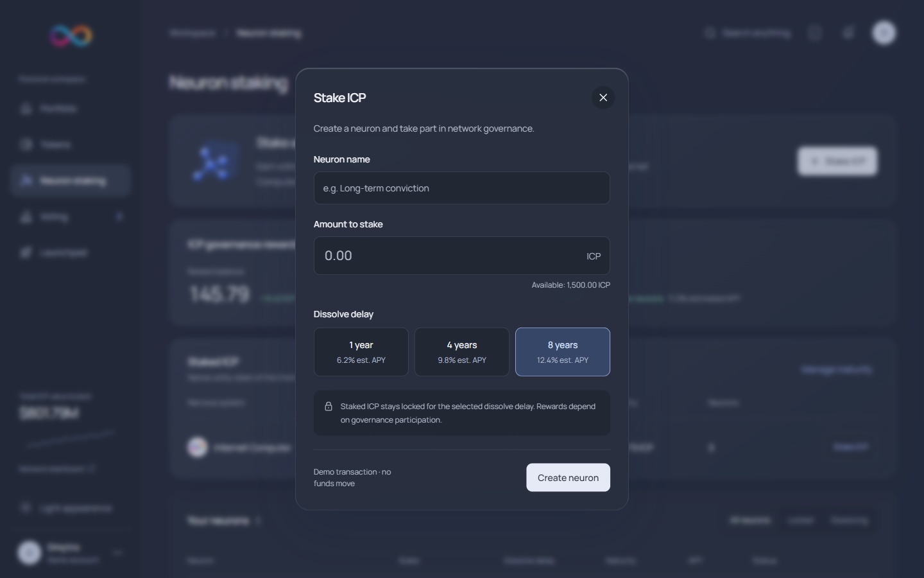Select the 1 year dissolve delay
The image size is (924, 578).
(x=361, y=352)
